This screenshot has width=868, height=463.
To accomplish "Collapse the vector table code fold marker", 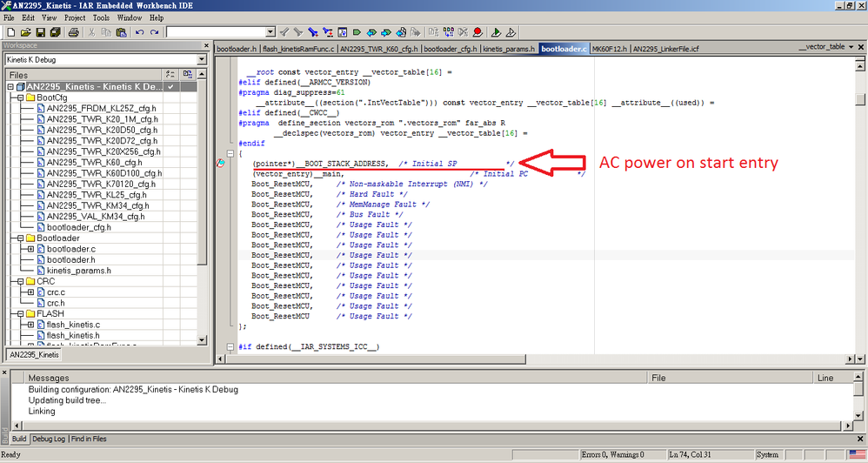I will (230, 153).
